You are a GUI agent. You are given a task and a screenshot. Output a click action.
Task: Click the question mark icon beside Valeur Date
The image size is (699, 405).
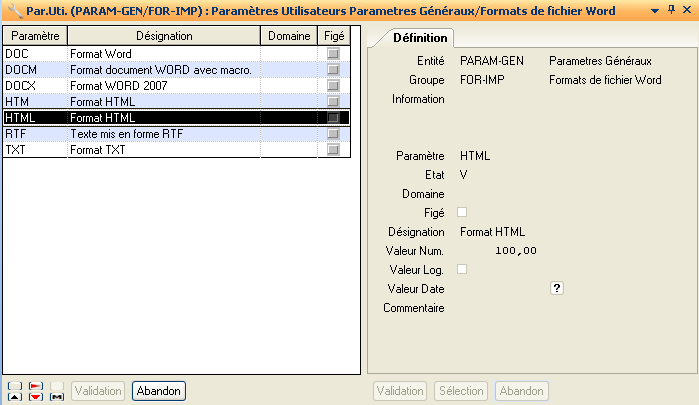coord(558,288)
